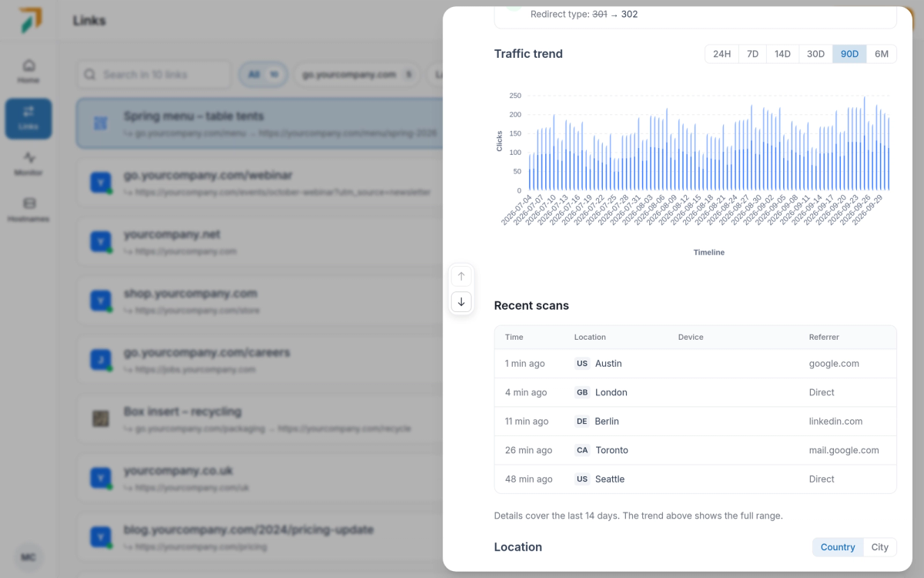Click the Location column header
This screenshot has width=924, height=578.
[x=590, y=337]
